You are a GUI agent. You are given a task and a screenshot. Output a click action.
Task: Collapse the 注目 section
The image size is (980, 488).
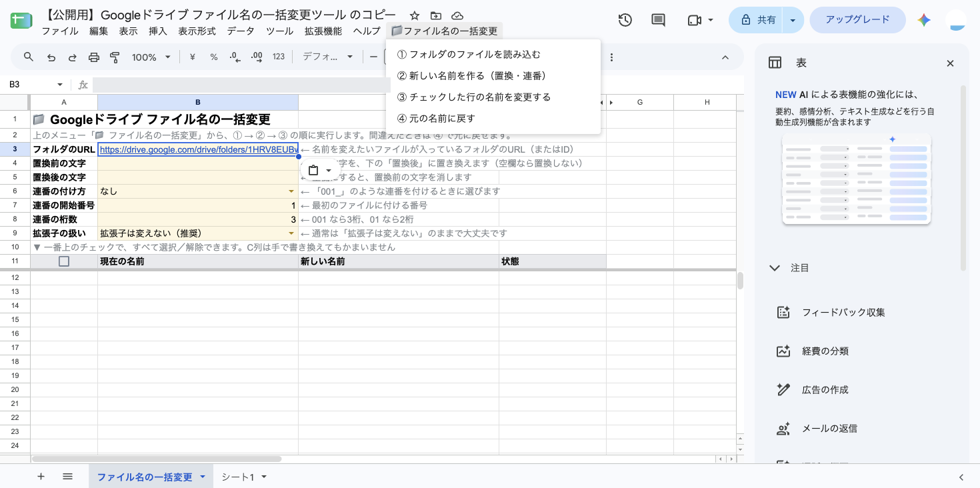click(x=774, y=268)
